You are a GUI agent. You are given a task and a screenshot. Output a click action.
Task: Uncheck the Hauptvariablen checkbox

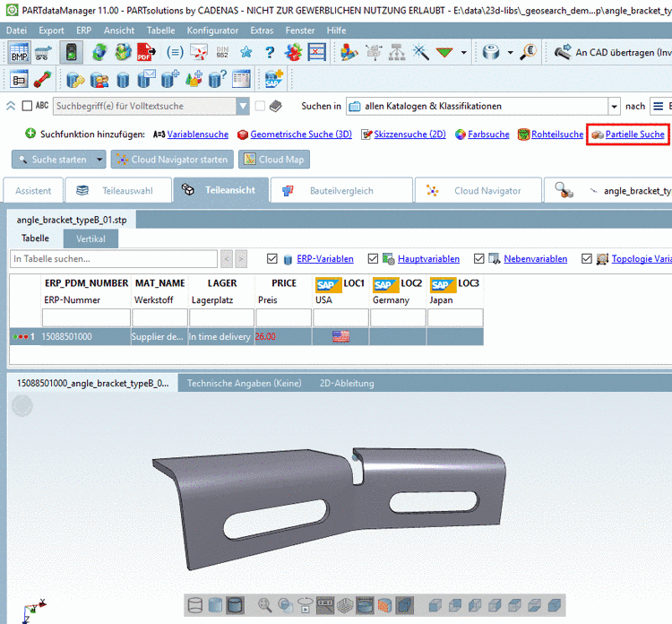click(373, 258)
